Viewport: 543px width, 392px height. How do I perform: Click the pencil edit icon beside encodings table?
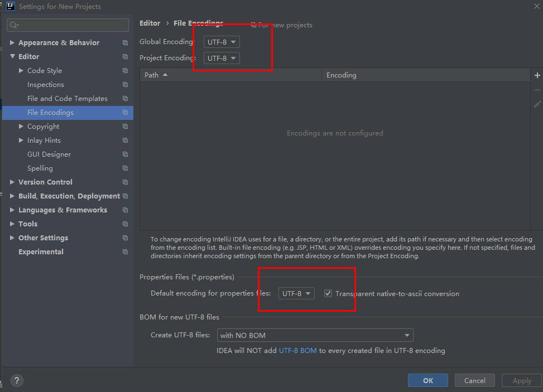[x=537, y=104]
